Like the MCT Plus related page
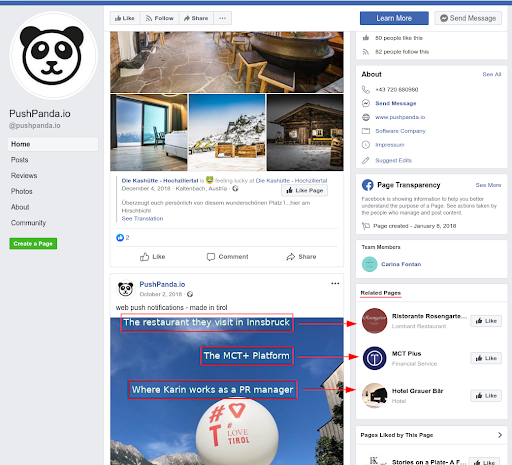This screenshot has height=465, width=512. coord(486,358)
